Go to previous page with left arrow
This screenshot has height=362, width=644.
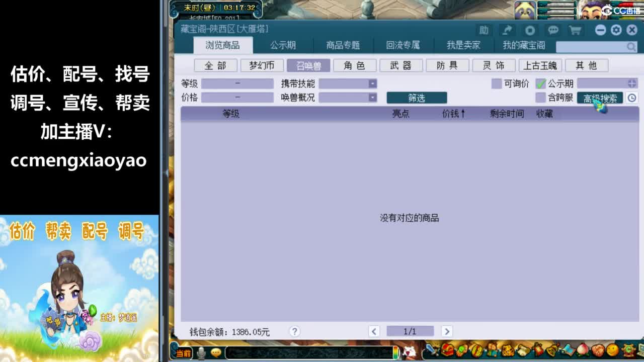click(374, 331)
